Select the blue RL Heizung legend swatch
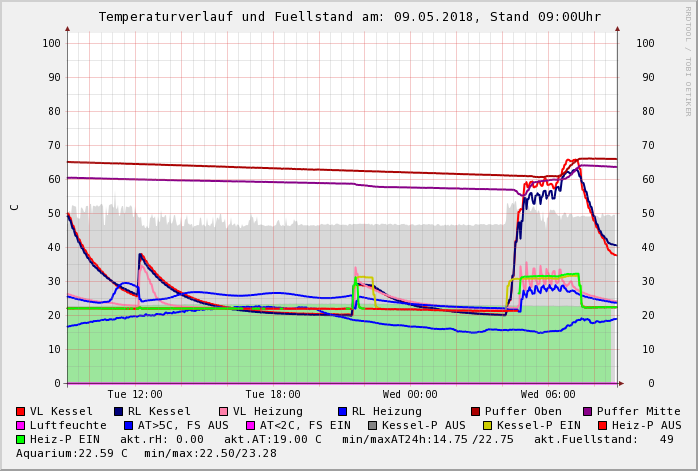The width and height of the screenshot is (698, 471). (x=343, y=412)
